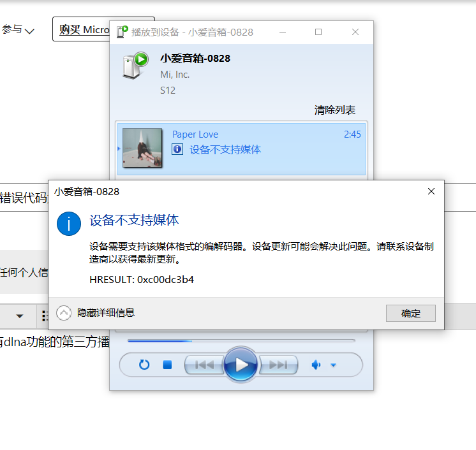Minimize the 播放到设备 window

(x=283, y=32)
